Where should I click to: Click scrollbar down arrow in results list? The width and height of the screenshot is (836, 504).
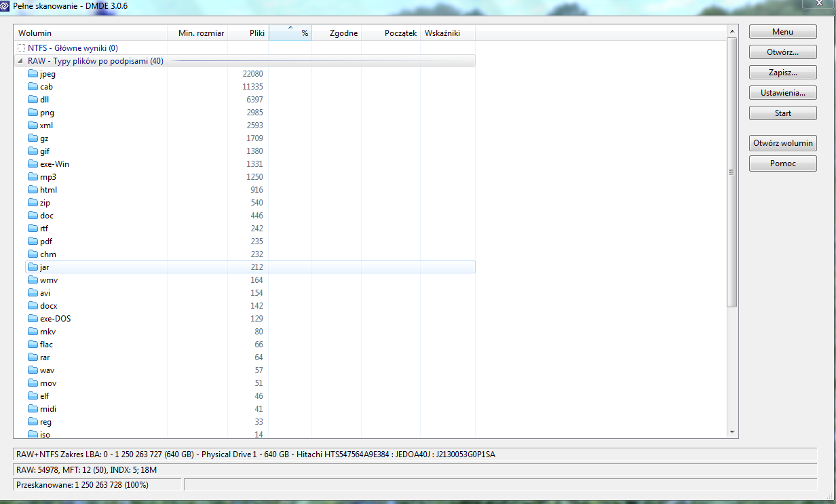click(732, 431)
